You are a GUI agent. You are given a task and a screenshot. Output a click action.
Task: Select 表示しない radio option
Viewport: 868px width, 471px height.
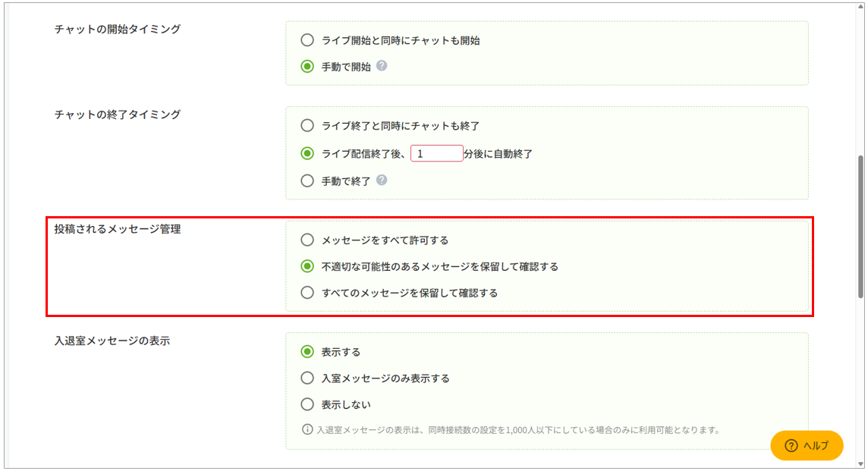307,404
